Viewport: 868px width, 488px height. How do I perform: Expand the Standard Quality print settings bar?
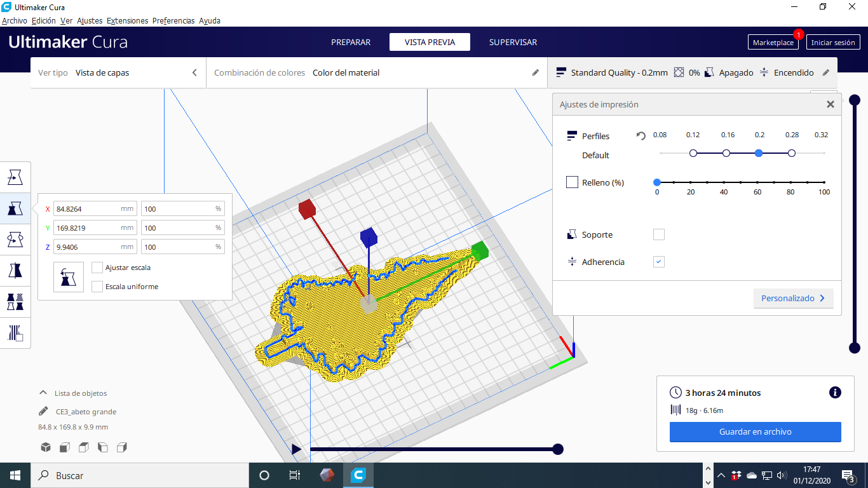[x=692, y=72]
